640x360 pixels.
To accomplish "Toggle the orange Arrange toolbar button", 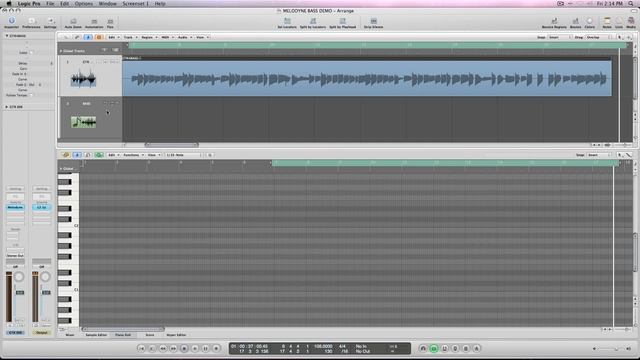I will 98,37.
